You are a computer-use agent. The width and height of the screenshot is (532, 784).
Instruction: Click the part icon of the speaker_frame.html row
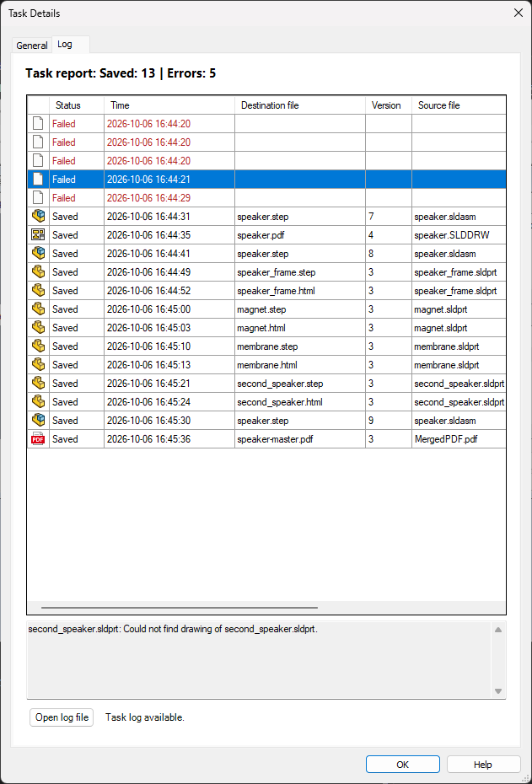(x=38, y=290)
